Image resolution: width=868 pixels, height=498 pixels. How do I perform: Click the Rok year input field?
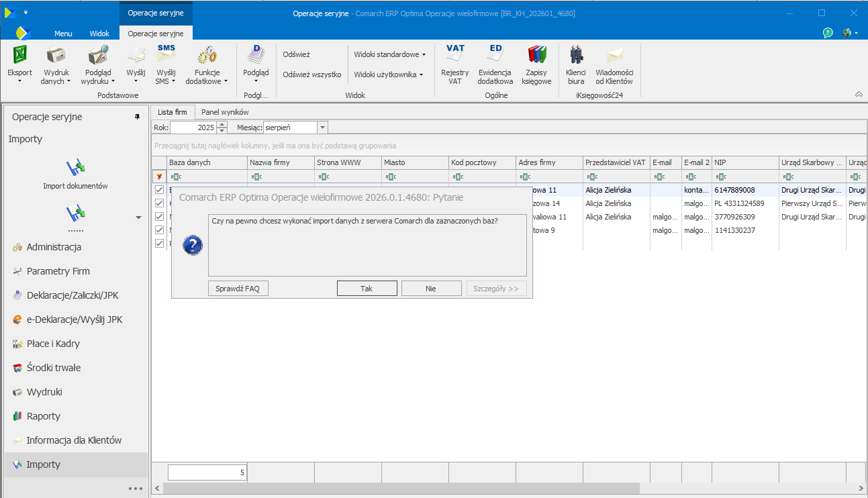coord(193,128)
